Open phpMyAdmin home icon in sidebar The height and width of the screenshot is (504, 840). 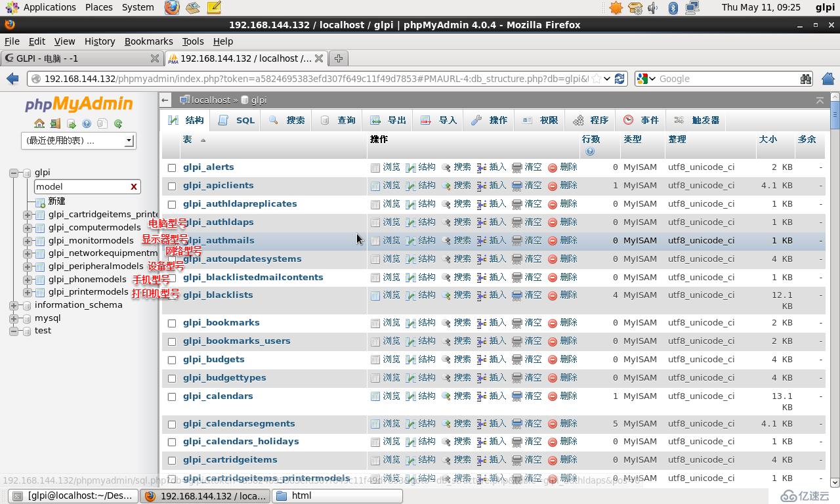[x=39, y=123]
